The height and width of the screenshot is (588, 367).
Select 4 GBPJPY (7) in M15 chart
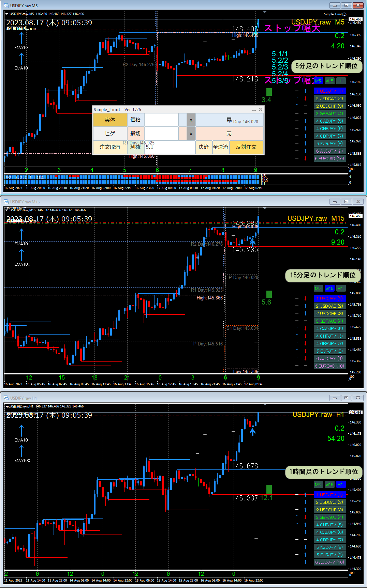[x=330, y=344]
